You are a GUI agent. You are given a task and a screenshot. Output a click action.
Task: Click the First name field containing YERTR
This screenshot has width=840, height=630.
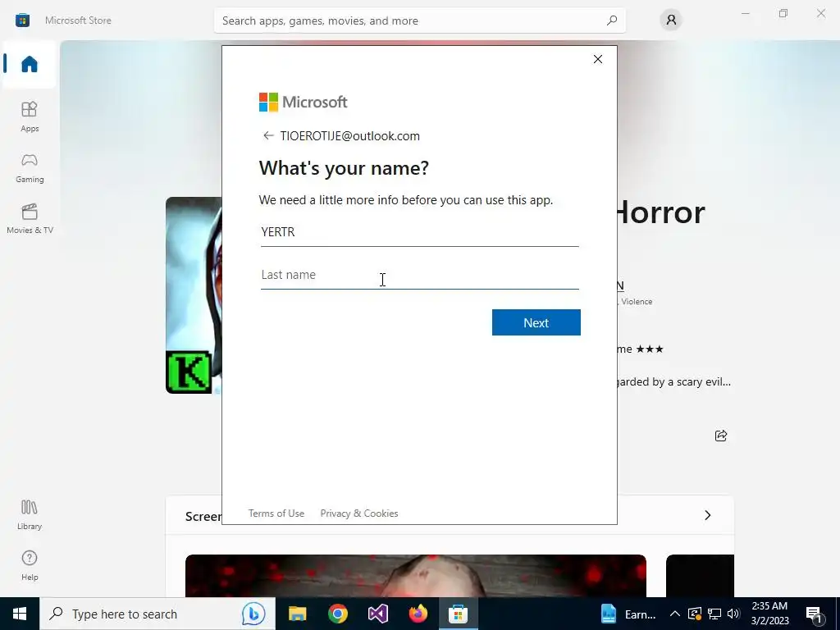pyautogui.click(x=419, y=232)
